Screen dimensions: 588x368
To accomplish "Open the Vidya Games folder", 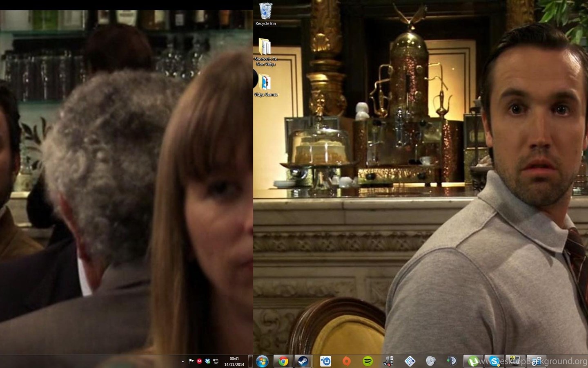I will pos(265,85).
